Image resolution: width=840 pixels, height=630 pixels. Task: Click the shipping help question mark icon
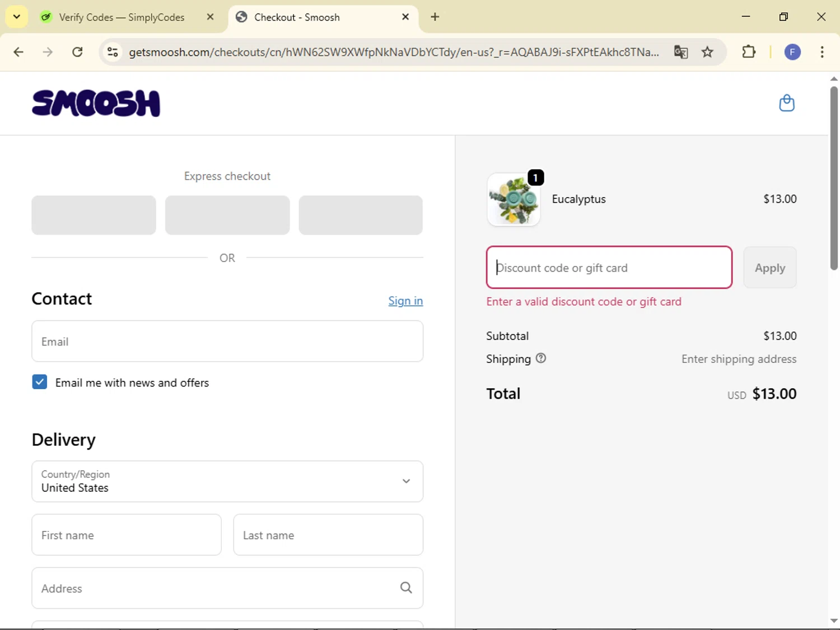click(540, 358)
